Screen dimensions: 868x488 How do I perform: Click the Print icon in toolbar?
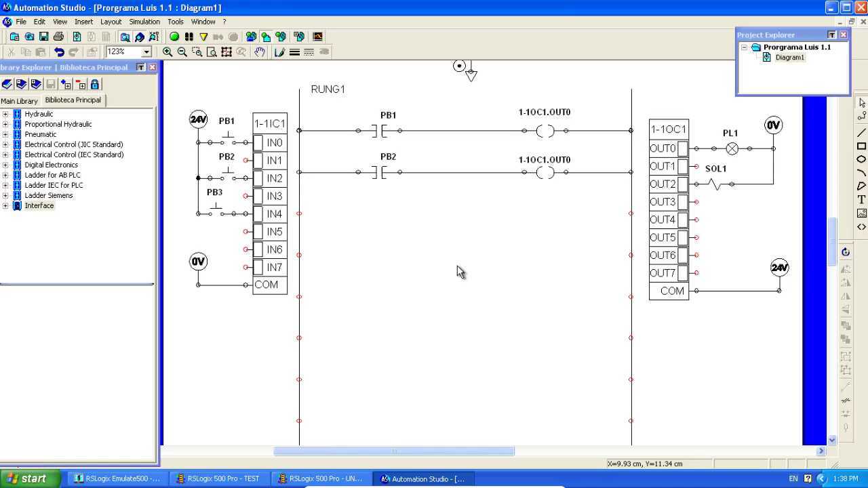point(58,37)
